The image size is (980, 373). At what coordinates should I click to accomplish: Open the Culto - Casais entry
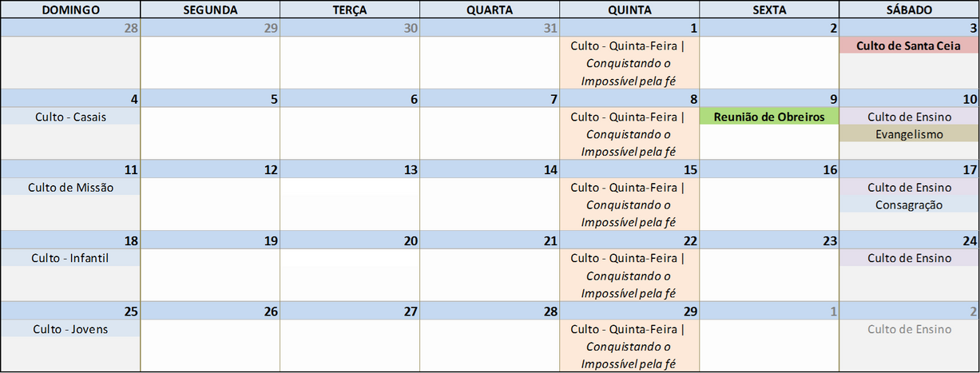tap(70, 117)
